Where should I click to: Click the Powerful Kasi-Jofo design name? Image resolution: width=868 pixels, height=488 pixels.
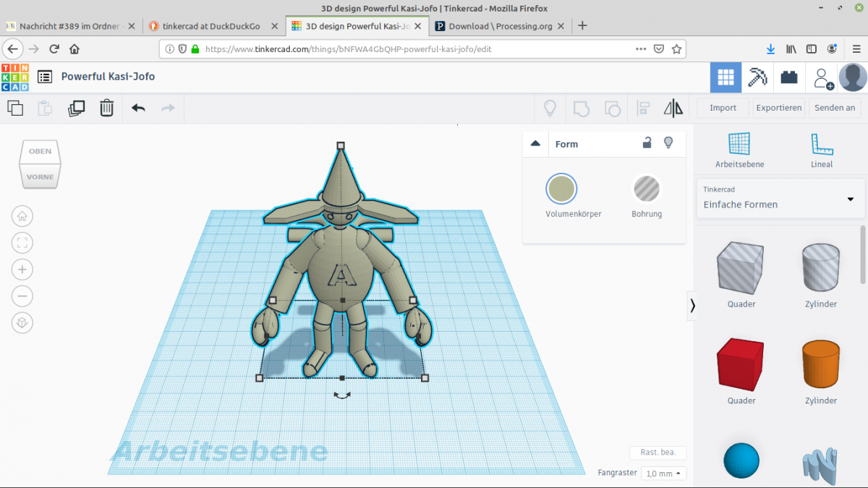[x=108, y=77]
